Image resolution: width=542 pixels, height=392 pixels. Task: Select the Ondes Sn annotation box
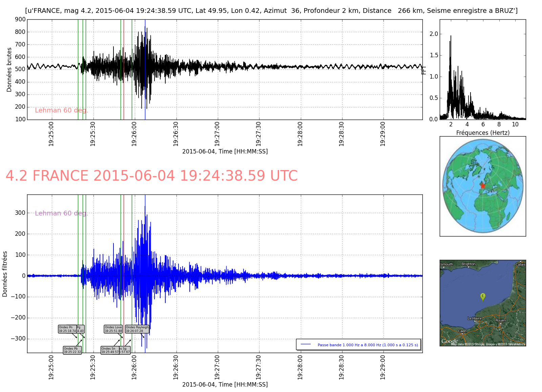click(110, 350)
